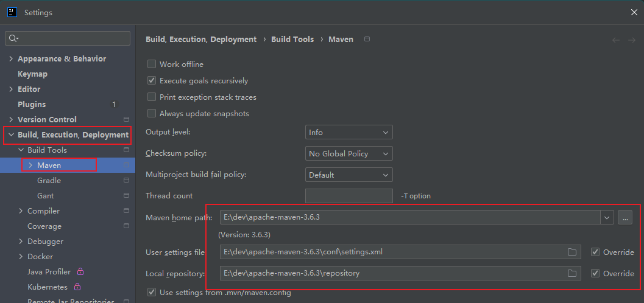Open the Checksum policy dropdown
Image resolution: width=644 pixels, height=303 pixels.
point(349,154)
